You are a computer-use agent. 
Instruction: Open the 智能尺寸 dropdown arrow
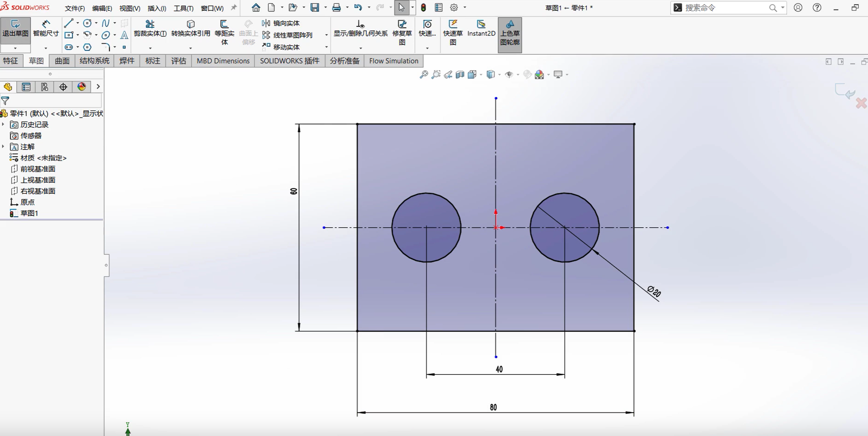click(45, 48)
